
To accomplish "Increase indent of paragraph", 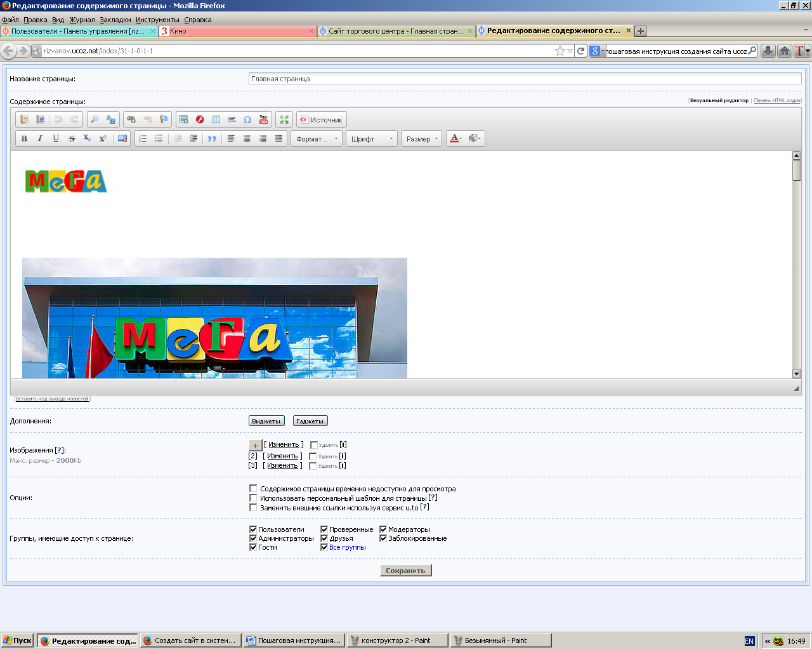I will tap(193, 138).
